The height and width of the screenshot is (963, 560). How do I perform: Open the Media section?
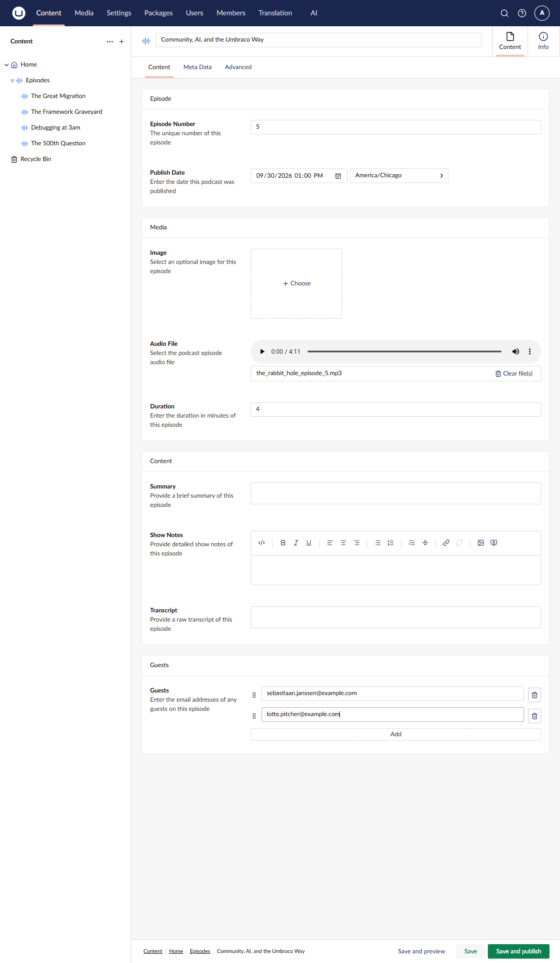click(x=84, y=13)
